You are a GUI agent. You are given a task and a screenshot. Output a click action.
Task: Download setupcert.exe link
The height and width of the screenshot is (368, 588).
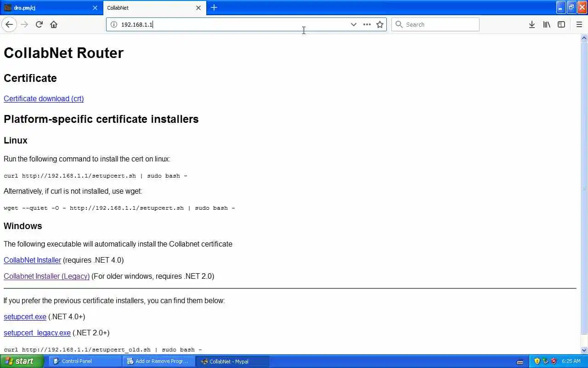pos(25,316)
